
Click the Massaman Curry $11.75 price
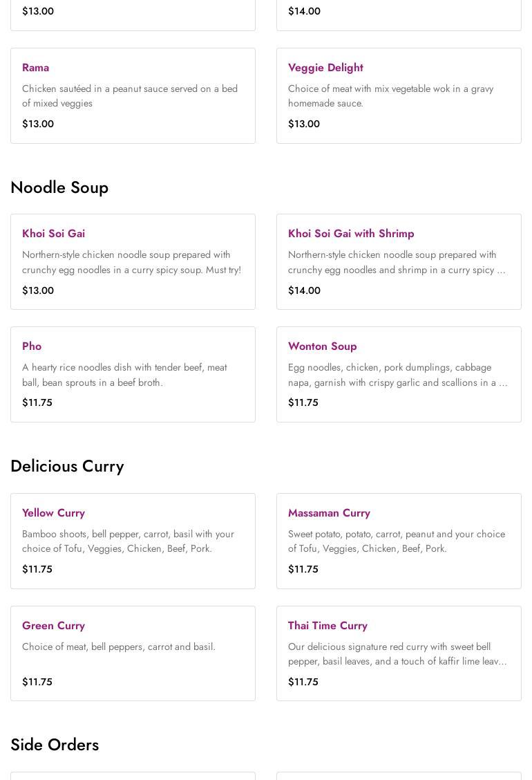pyautogui.click(x=303, y=569)
